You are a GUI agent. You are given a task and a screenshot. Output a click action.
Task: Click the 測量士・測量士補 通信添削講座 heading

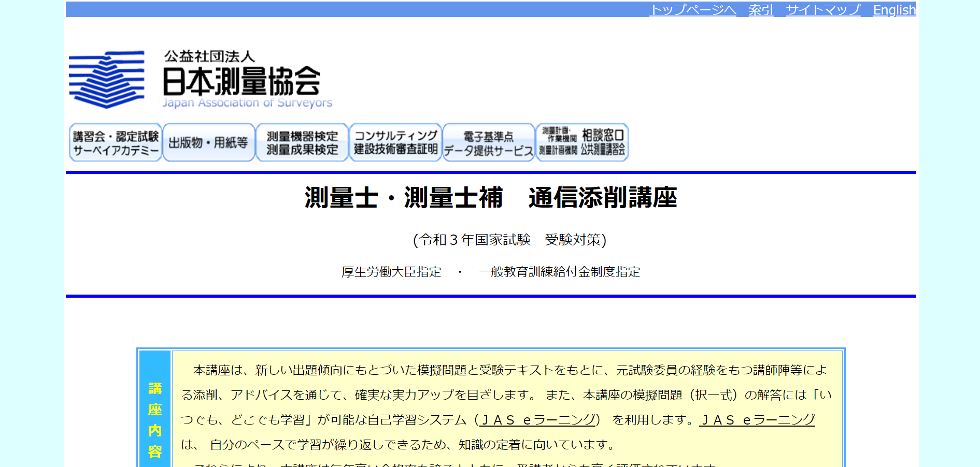(491, 198)
